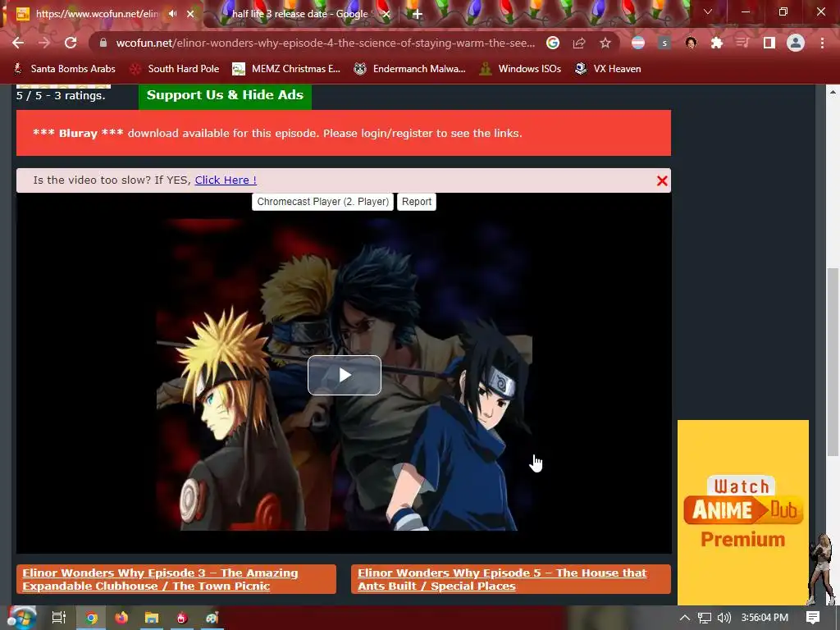
Task: Mute the wcofun tab audio icon
Action: [172, 13]
